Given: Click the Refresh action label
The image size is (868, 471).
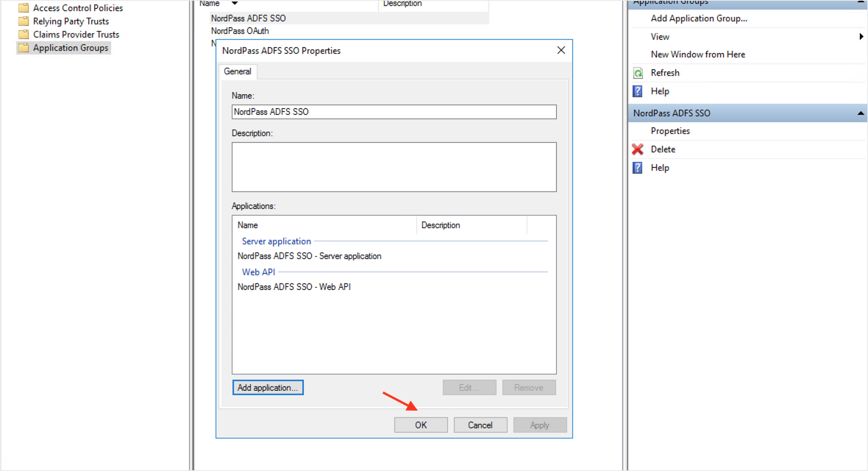Looking at the screenshot, I should 665,73.
